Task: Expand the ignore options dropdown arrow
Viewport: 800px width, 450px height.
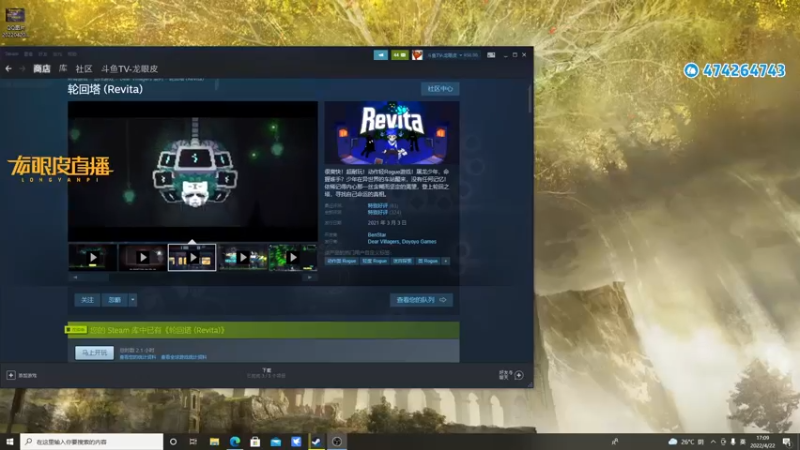Action: click(133, 300)
